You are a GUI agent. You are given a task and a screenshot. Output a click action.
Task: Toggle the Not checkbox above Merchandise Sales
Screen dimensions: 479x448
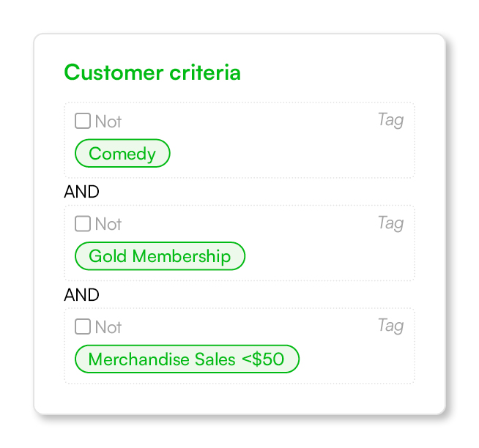click(83, 326)
